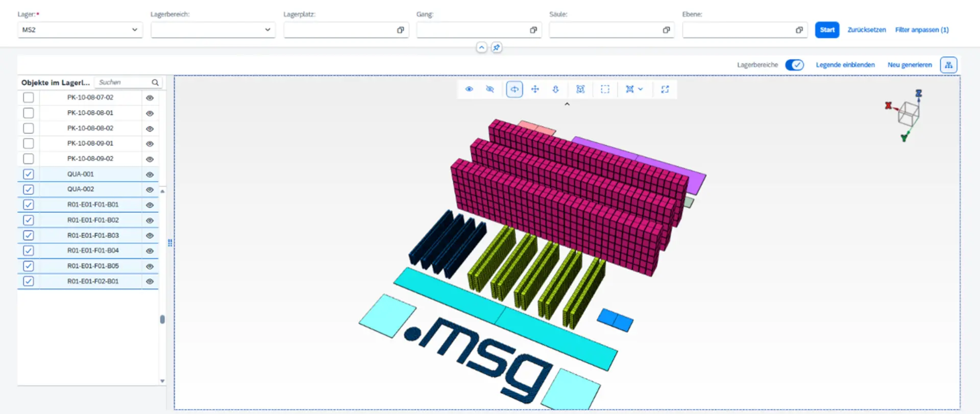The image size is (980, 414).
Task: Collapse the viewer toolbar with the caret
Action: 567,104
